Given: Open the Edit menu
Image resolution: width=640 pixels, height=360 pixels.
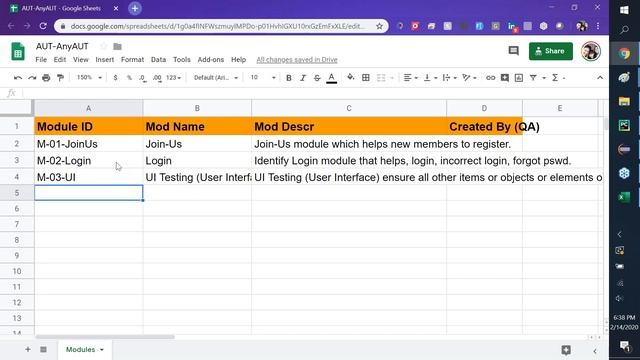Looking at the screenshot, I should point(60,60).
